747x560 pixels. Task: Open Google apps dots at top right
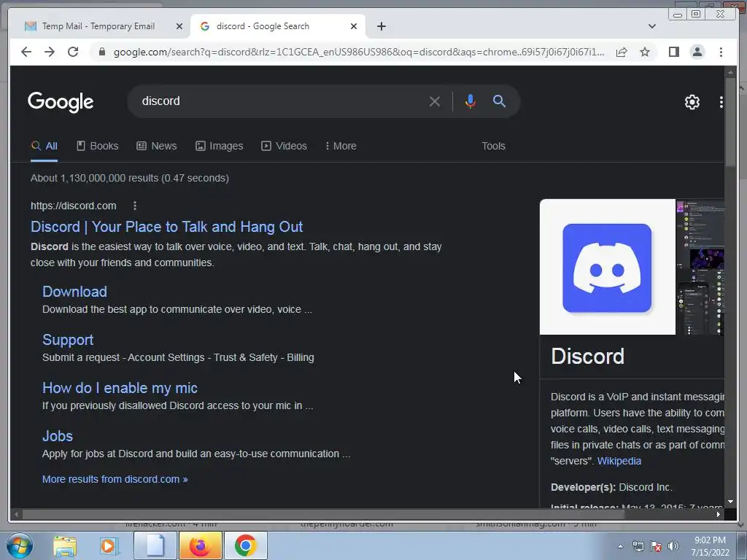pyautogui.click(x=721, y=102)
